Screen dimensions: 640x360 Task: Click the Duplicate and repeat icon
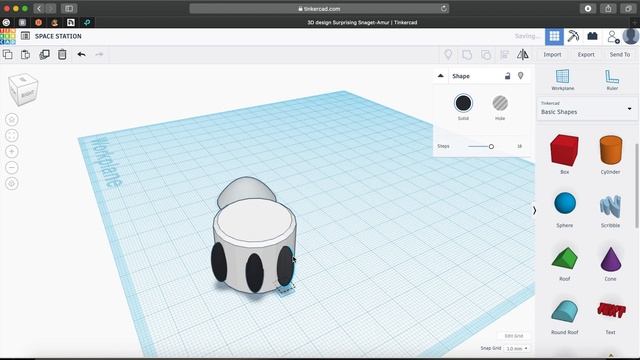click(44, 54)
